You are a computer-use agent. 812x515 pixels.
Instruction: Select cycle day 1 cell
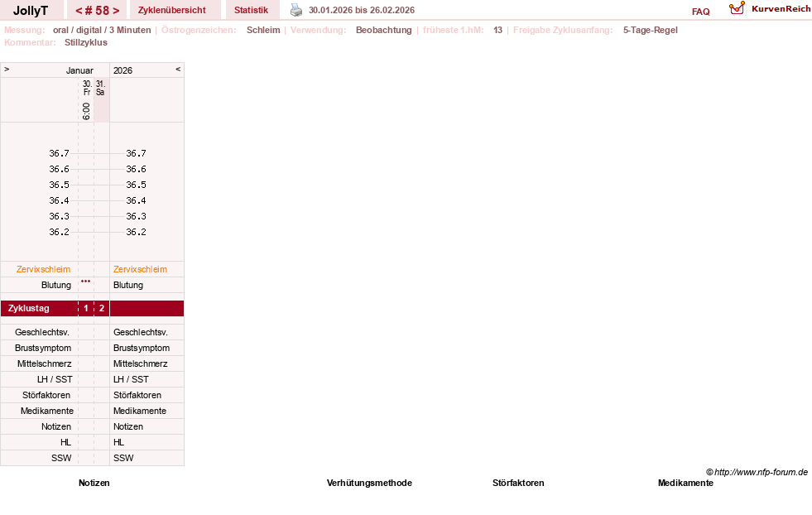pos(86,308)
